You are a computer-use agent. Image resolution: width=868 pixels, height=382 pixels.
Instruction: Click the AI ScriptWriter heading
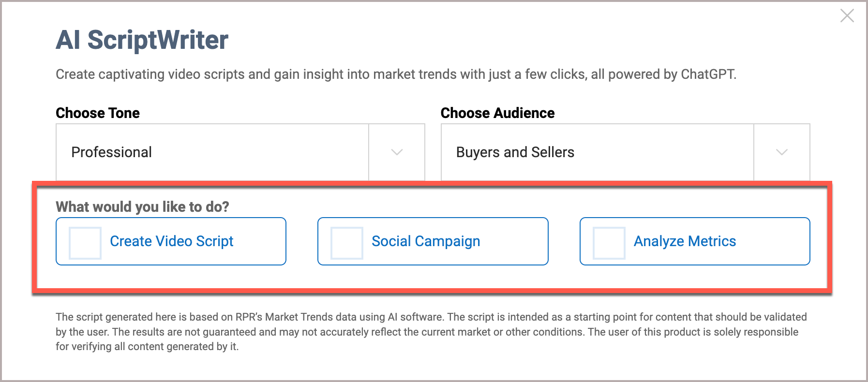pos(142,40)
